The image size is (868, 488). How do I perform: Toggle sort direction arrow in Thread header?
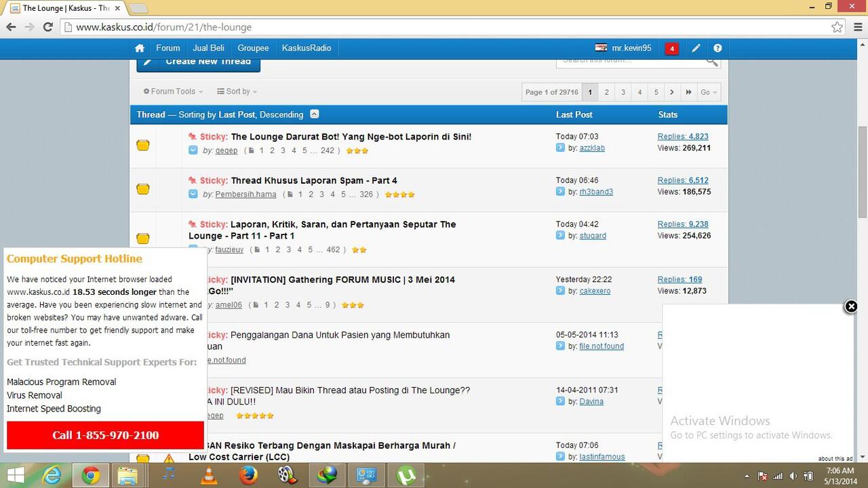(314, 115)
